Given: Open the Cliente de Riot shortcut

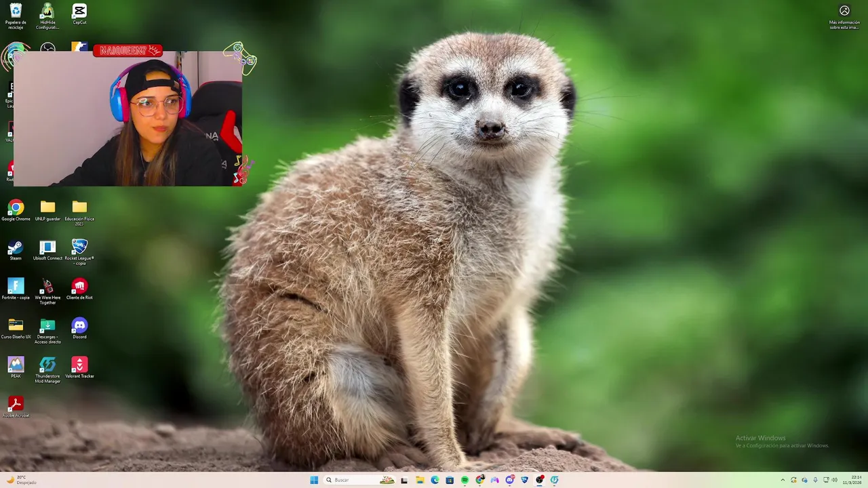Looking at the screenshot, I should (79, 289).
